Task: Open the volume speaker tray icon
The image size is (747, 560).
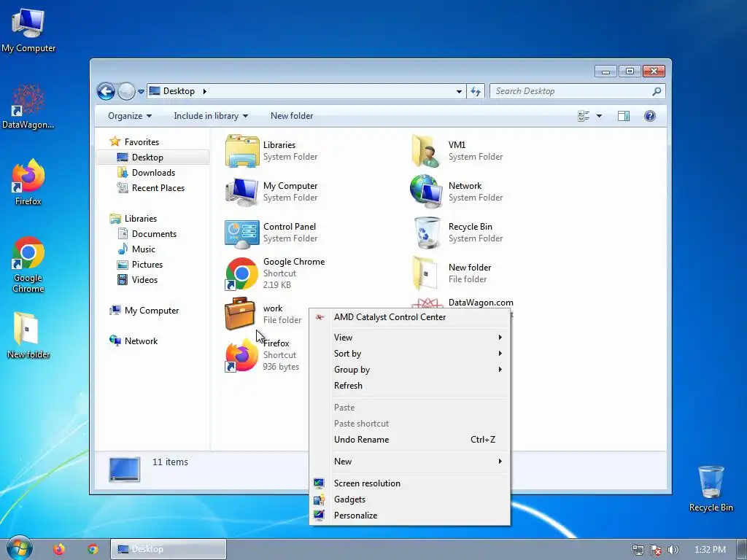Action: point(673,550)
